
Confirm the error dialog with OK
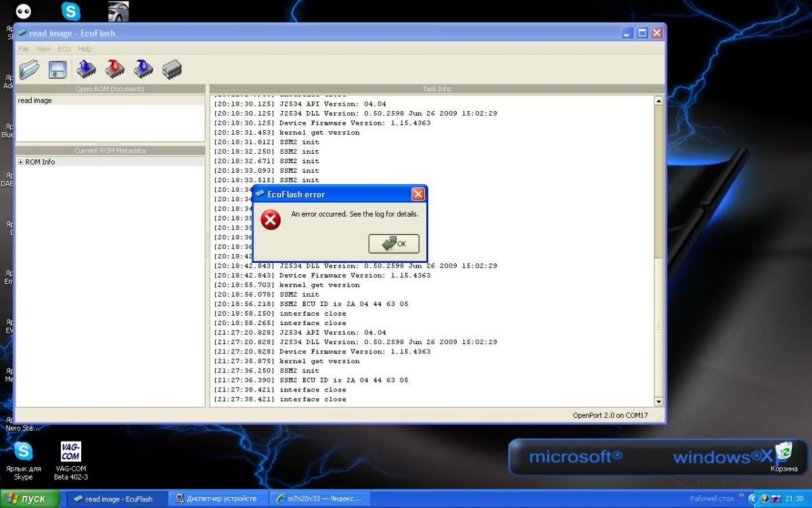[394, 244]
